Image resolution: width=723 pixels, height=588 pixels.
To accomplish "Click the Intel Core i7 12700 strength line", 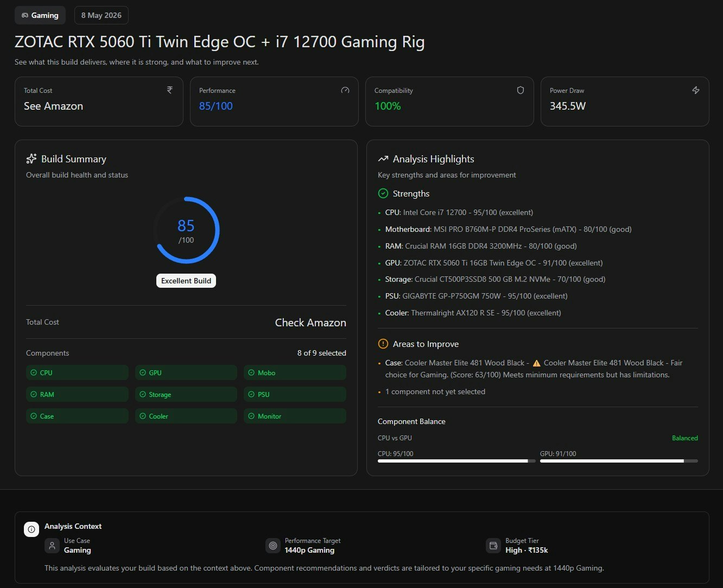I will tap(459, 212).
